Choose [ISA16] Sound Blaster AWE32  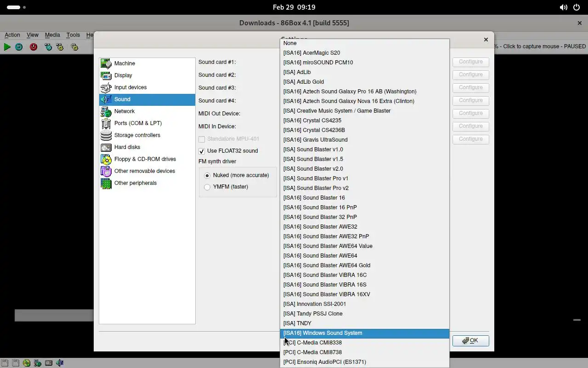click(365, 227)
